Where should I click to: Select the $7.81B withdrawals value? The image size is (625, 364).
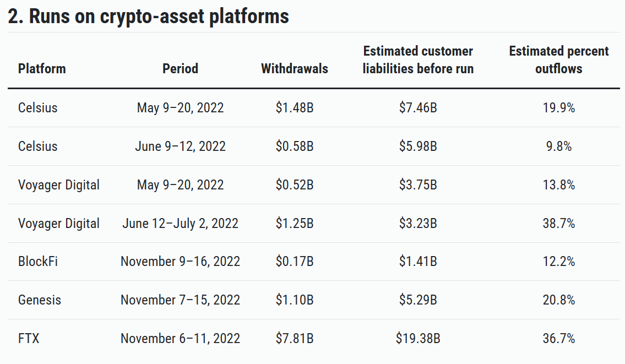coord(294,339)
